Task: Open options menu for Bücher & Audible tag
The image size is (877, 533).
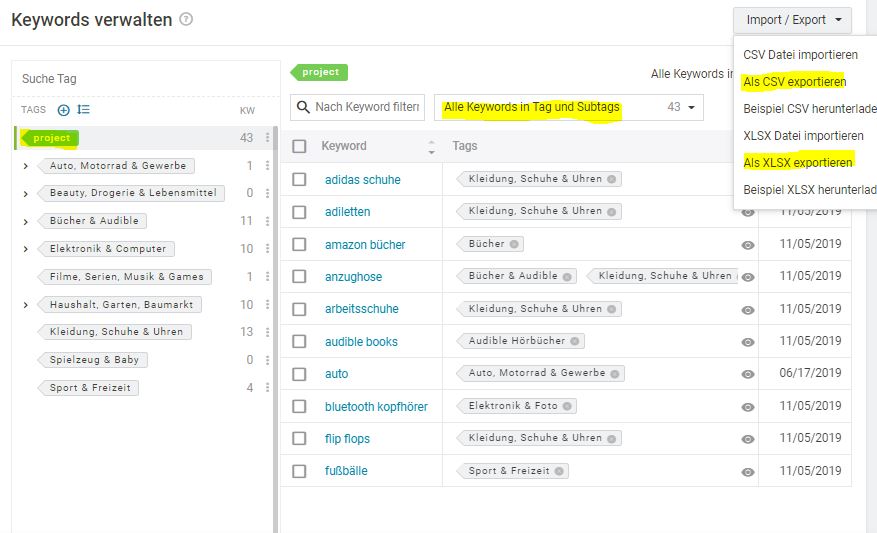Action: tap(267, 221)
